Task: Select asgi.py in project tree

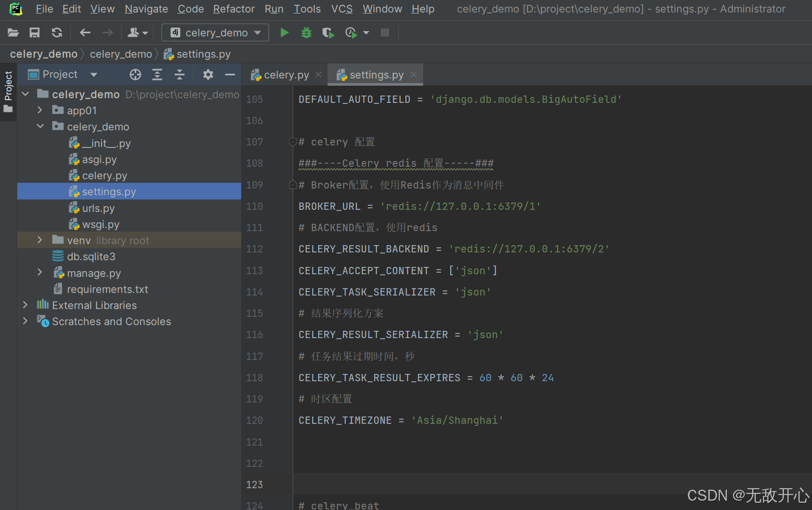Action: (93, 159)
